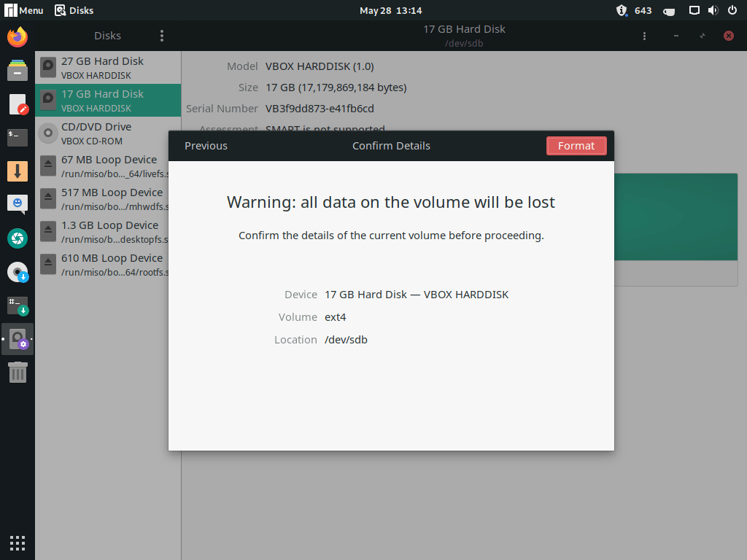747x560 pixels.
Task: Open the disc download dock icon
Action: click(x=18, y=272)
